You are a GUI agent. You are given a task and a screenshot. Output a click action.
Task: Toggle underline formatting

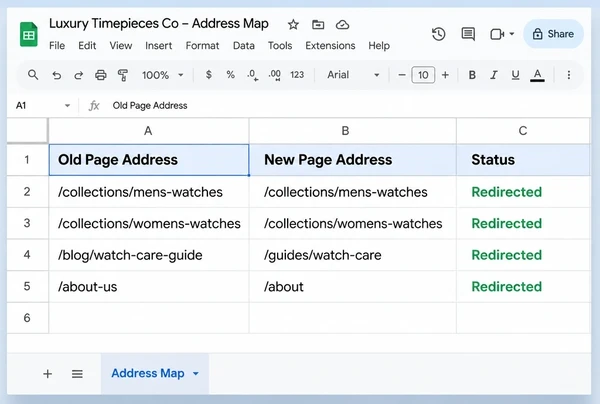pos(515,75)
